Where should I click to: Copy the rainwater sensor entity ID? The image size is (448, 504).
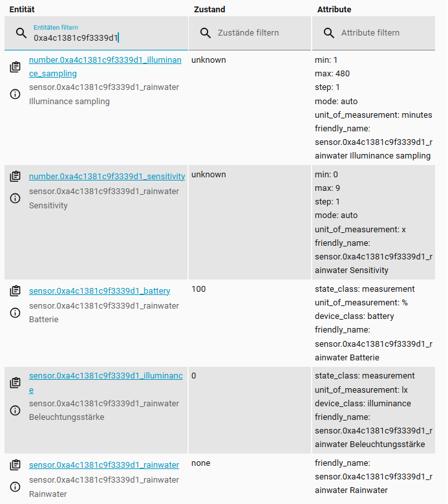(16, 465)
